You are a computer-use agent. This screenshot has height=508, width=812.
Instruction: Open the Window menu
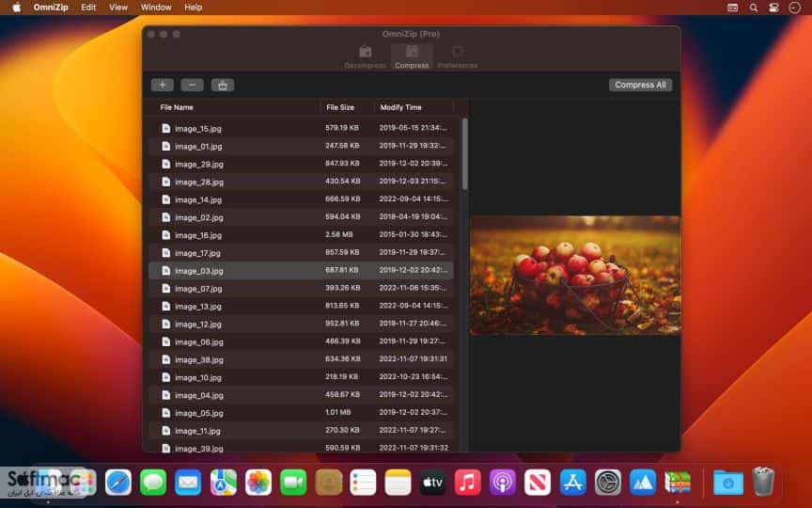(156, 8)
